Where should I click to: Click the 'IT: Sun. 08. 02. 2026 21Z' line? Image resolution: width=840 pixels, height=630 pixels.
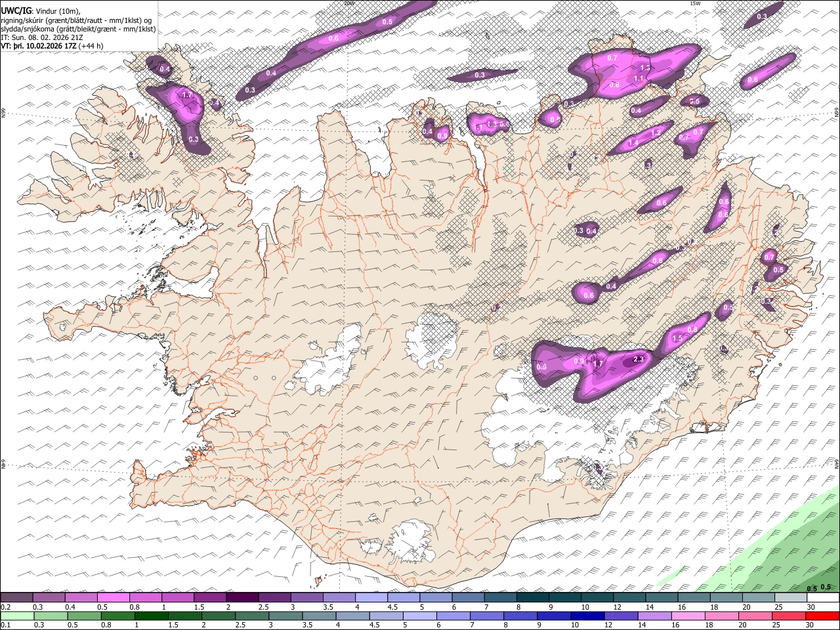pyautogui.click(x=42, y=37)
